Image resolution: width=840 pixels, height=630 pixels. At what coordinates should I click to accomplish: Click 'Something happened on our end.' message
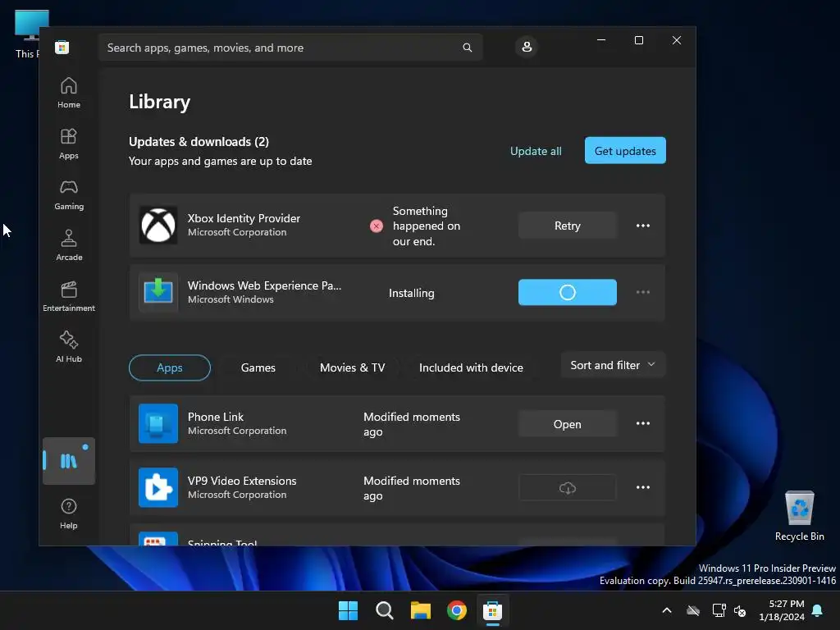click(427, 226)
